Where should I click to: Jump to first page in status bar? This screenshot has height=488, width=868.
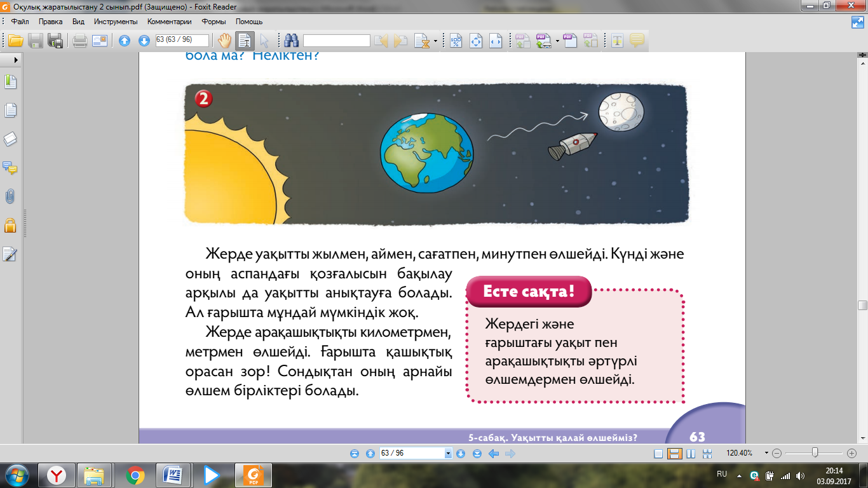[355, 454]
